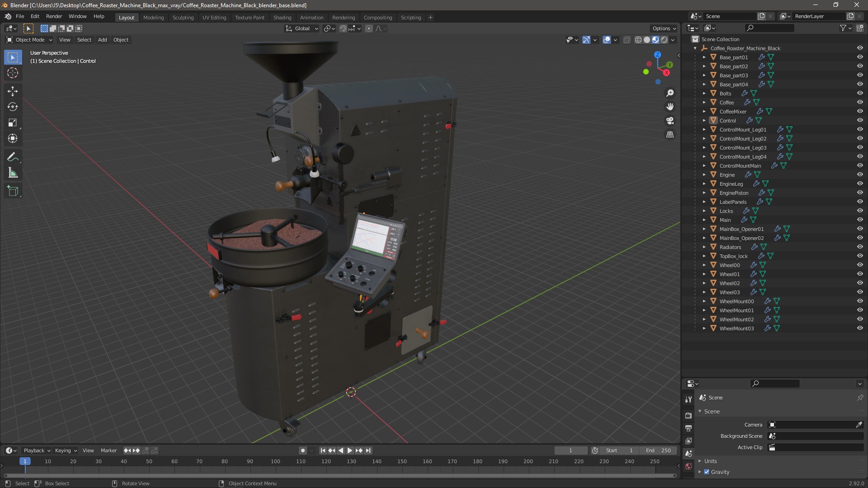The height and width of the screenshot is (488, 868).
Task: Select the Measure tool
Action: [x=13, y=173]
